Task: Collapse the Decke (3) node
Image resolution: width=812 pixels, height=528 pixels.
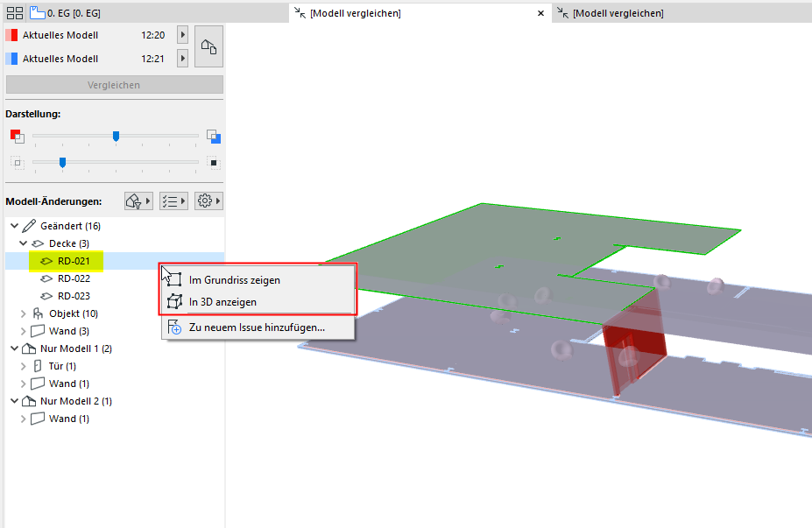Action: click(24, 243)
